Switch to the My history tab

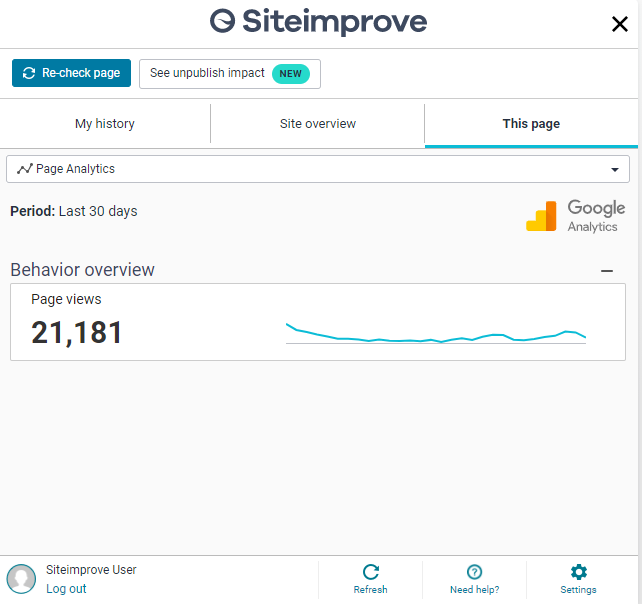[105, 124]
